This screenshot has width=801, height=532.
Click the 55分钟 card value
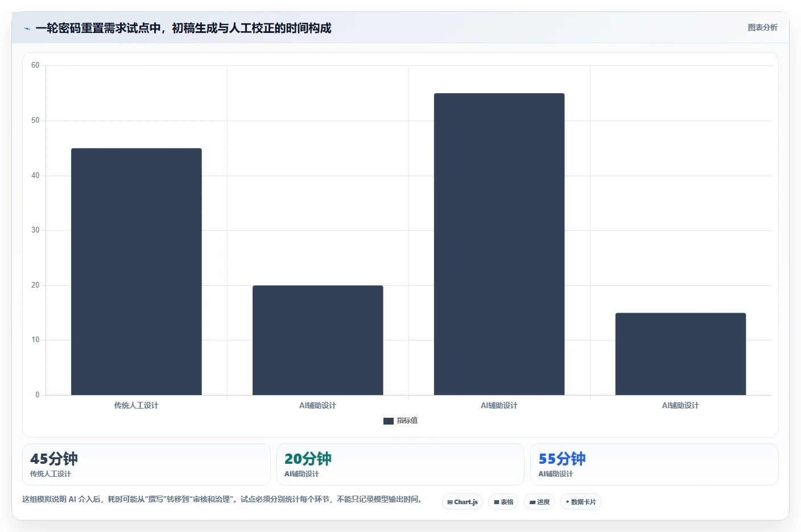pyautogui.click(x=562, y=459)
